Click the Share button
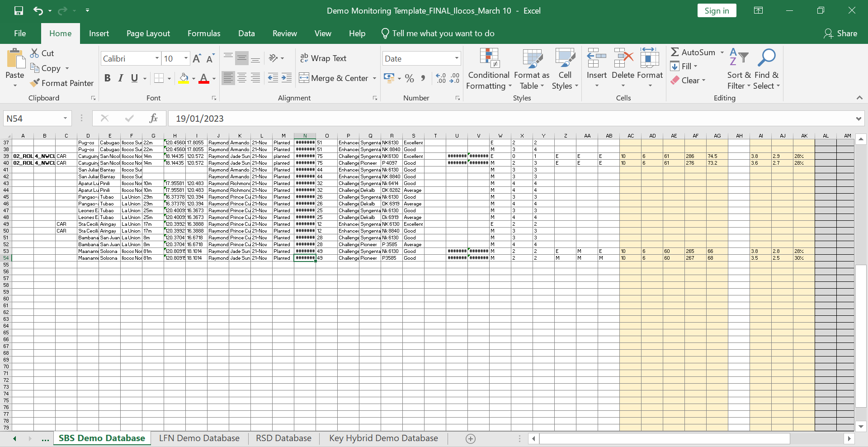The height and width of the screenshot is (447, 868). pyautogui.click(x=840, y=33)
